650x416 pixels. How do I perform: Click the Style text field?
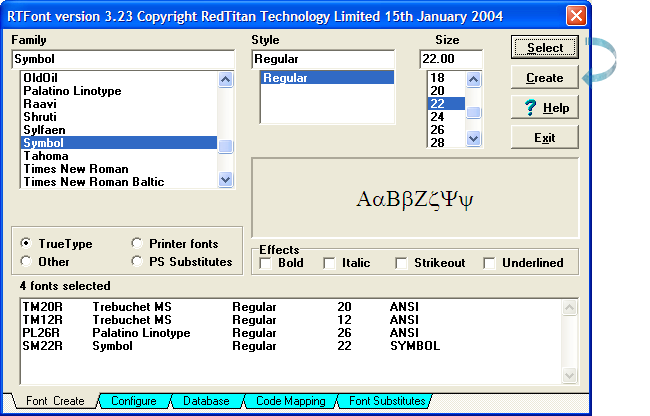coord(323,59)
